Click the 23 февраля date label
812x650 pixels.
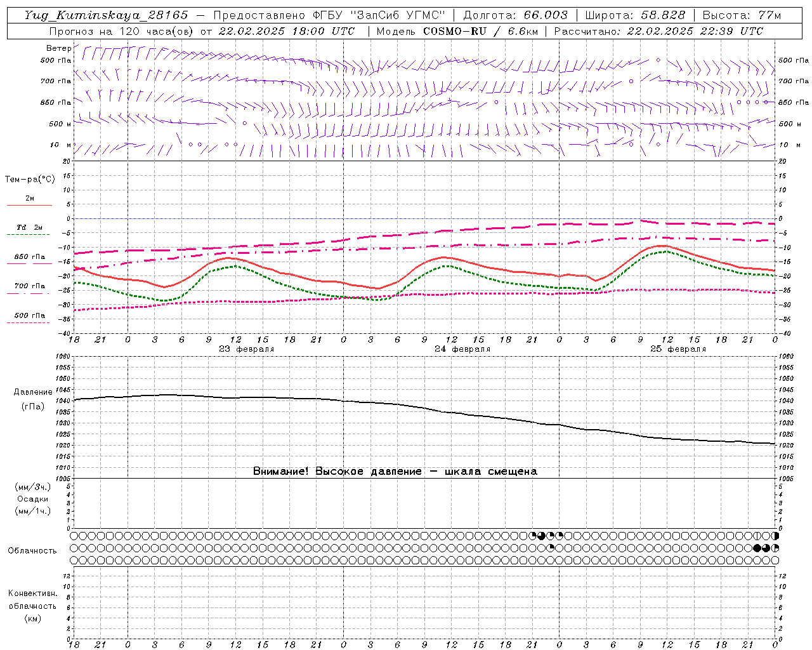[x=247, y=349]
